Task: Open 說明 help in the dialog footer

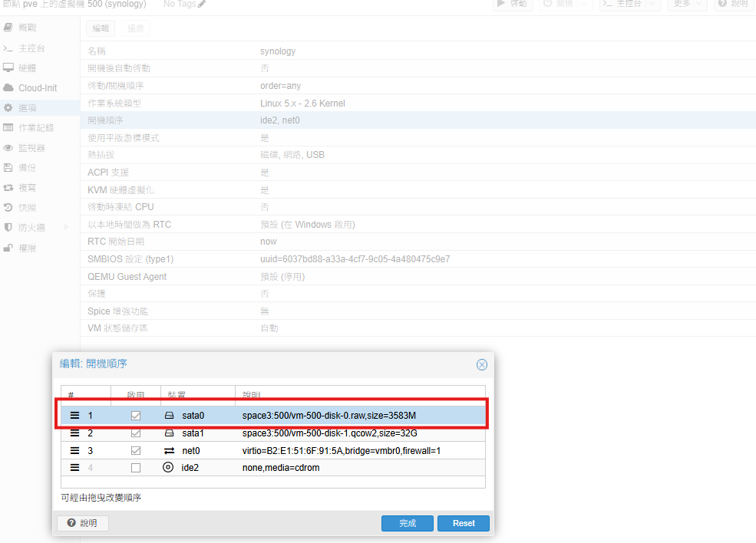Action: (x=83, y=523)
